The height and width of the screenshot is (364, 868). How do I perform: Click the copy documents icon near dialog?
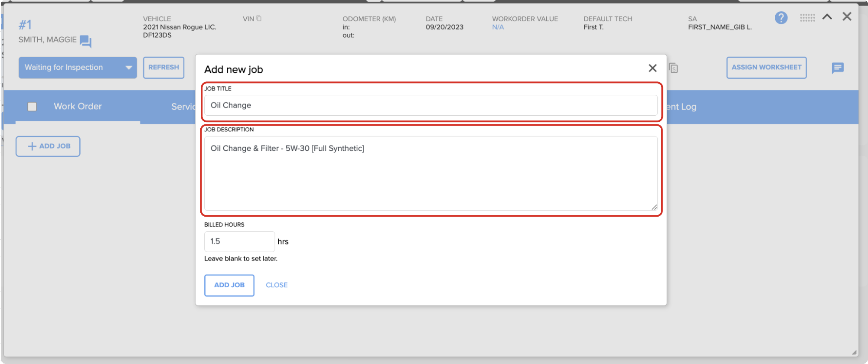tap(673, 68)
